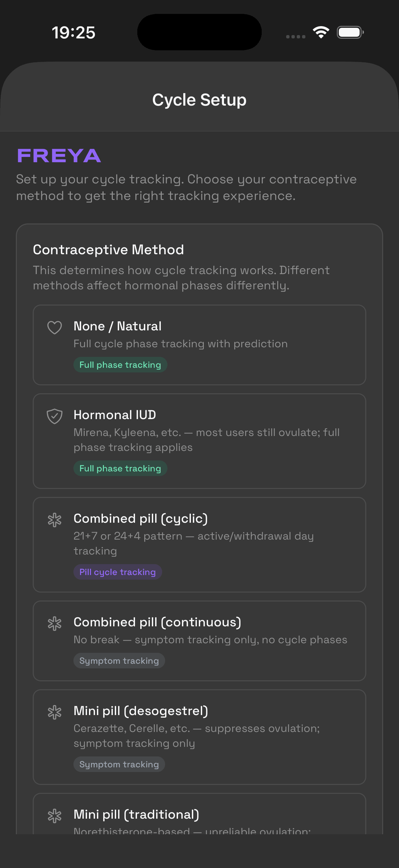Tap the Wi-Fi icon in the status bar
399x868 pixels.
tap(321, 32)
